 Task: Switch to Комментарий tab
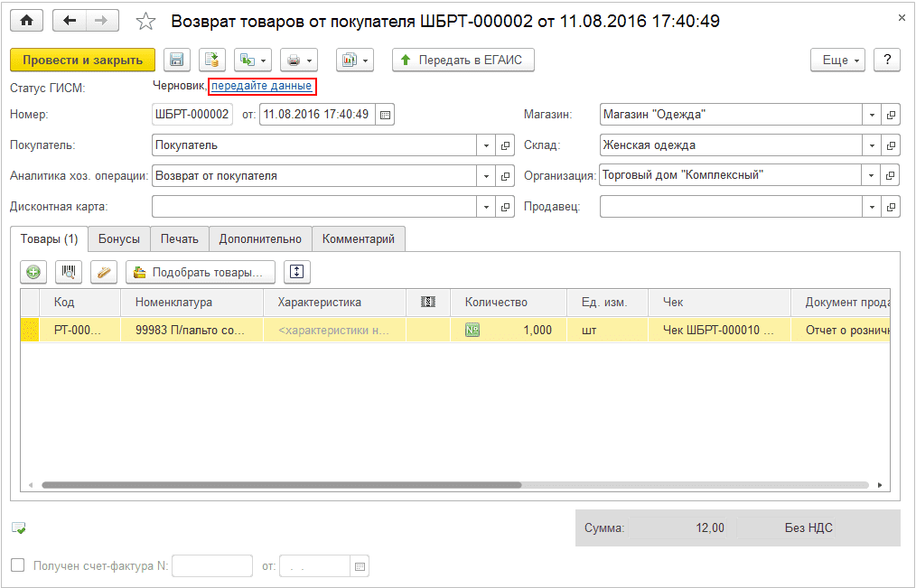(359, 238)
